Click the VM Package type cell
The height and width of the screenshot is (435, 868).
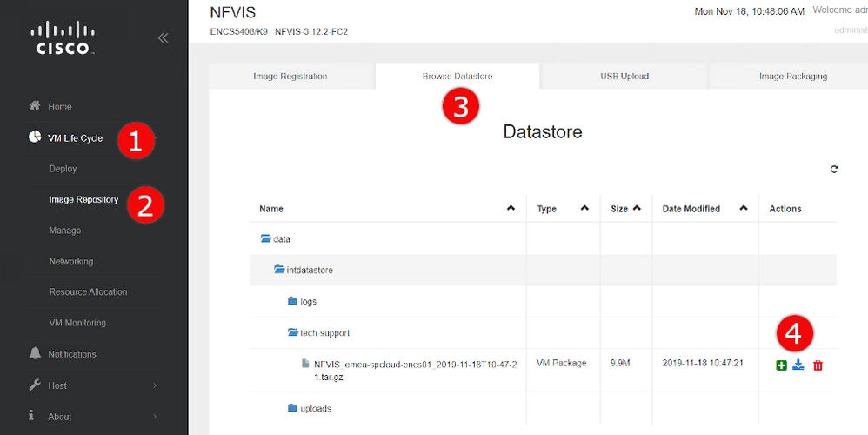(561, 363)
